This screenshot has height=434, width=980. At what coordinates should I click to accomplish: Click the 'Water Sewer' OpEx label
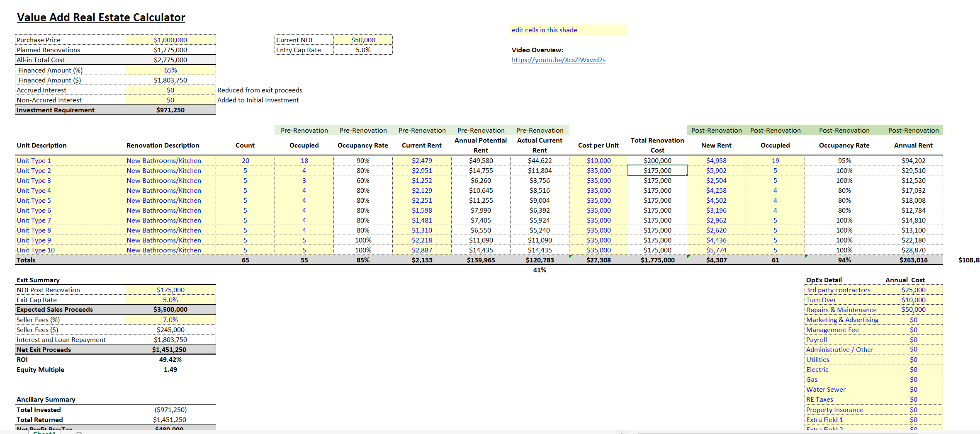click(x=826, y=389)
